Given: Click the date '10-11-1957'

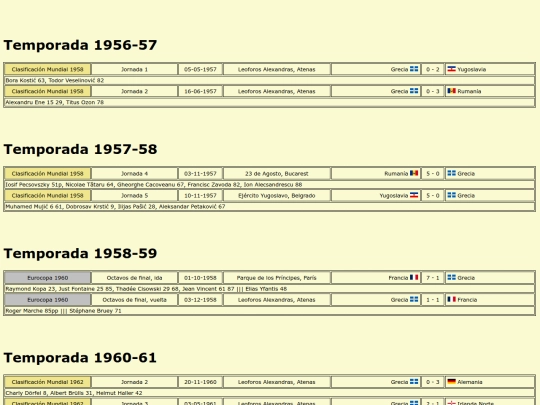Looking at the screenshot, I should point(200,196).
